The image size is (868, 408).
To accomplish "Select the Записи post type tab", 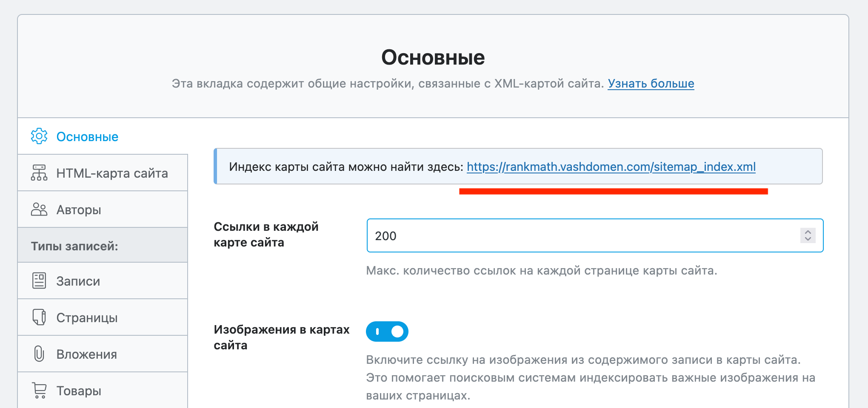I will point(103,281).
